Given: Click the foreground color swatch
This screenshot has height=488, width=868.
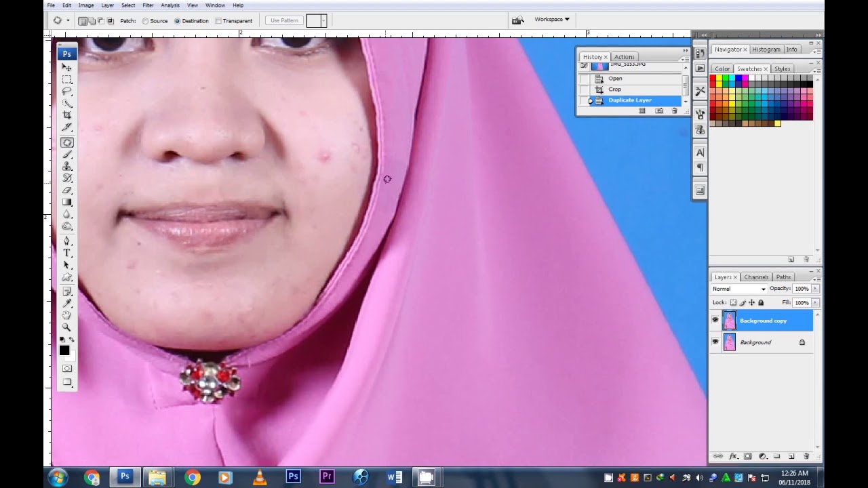Looking at the screenshot, I should click(64, 350).
